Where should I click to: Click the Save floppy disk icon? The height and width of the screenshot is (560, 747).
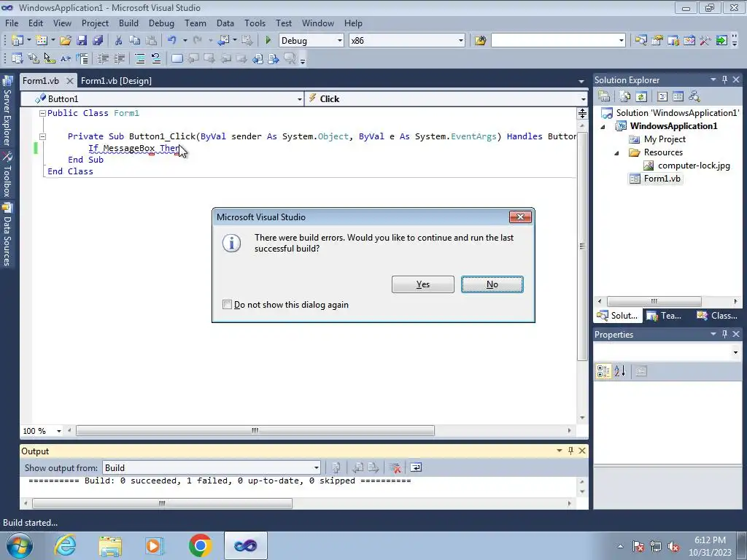pos(82,41)
